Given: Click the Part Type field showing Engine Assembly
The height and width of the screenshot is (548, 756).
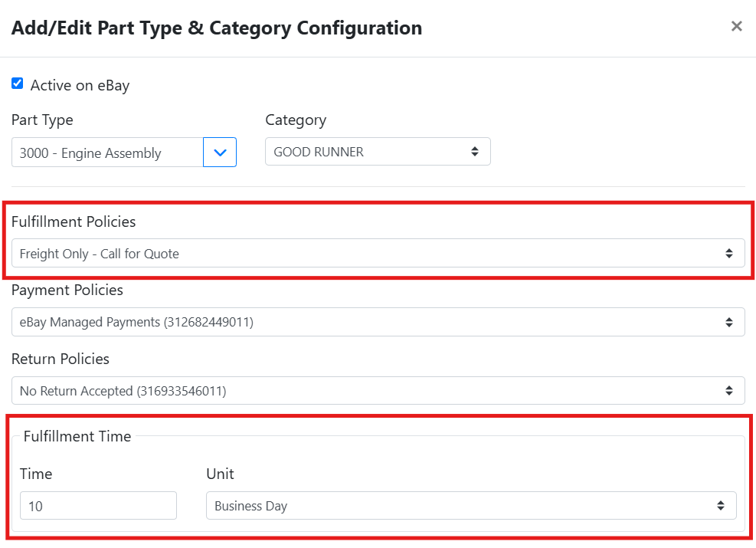Looking at the screenshot, I should tap(107, 153).
